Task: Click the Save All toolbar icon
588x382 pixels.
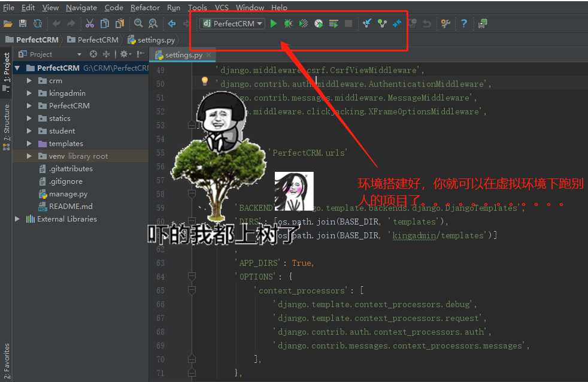Action: coord(23,23)
